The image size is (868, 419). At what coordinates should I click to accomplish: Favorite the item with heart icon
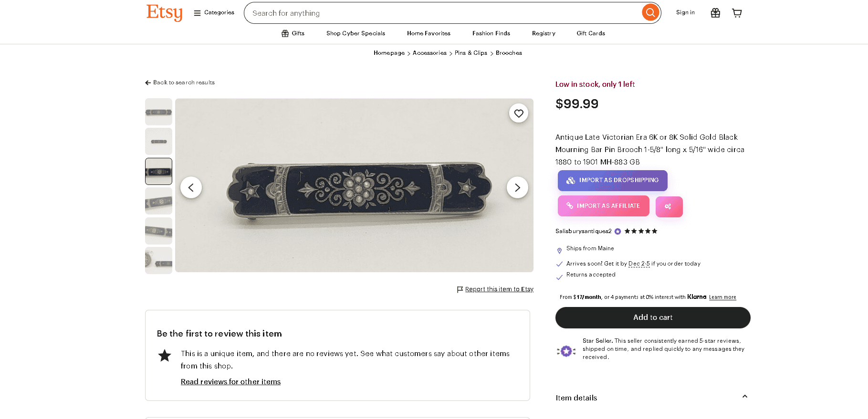pyautogui.click(x=519, y=113)
